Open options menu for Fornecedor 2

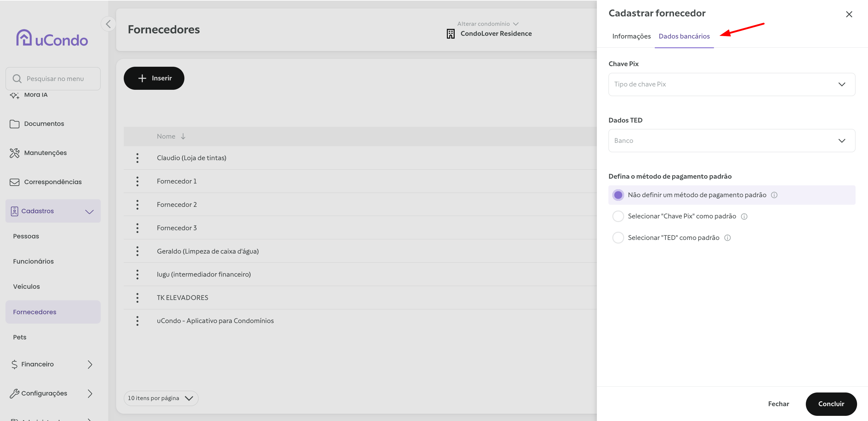click(137, 205)
